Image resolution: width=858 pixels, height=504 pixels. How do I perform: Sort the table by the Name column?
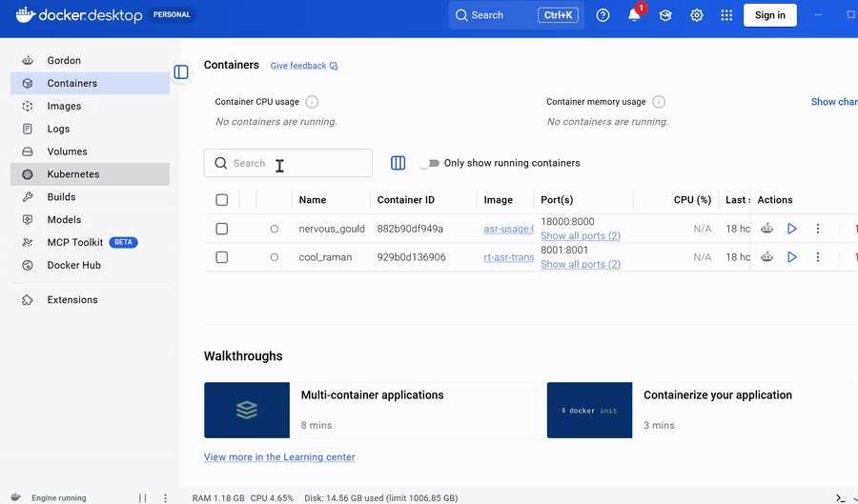(313, 200)
